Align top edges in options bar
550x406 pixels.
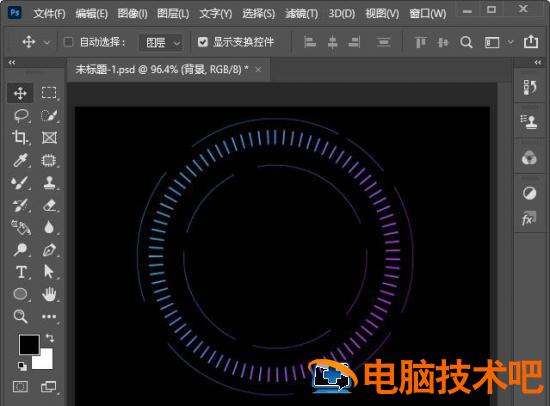[x=420, y=42]
